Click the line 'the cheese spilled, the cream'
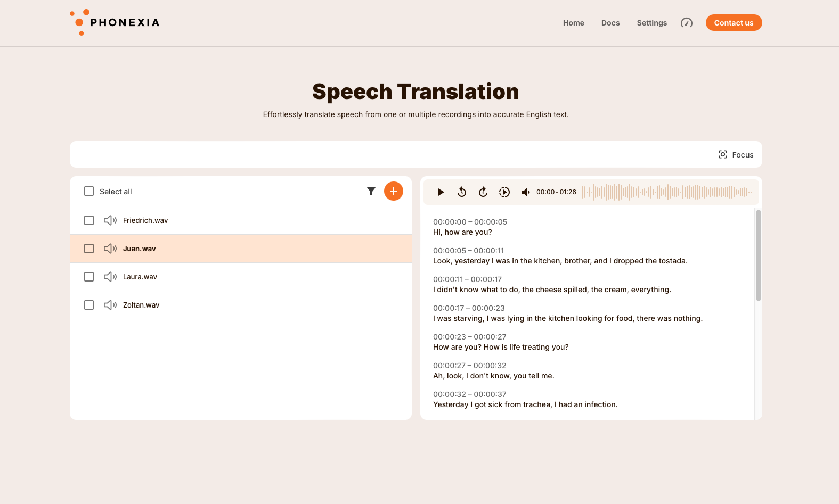Image resolution: width=839 pixels, height=504 pixels. pyautogui.click(x=552, y=290)
